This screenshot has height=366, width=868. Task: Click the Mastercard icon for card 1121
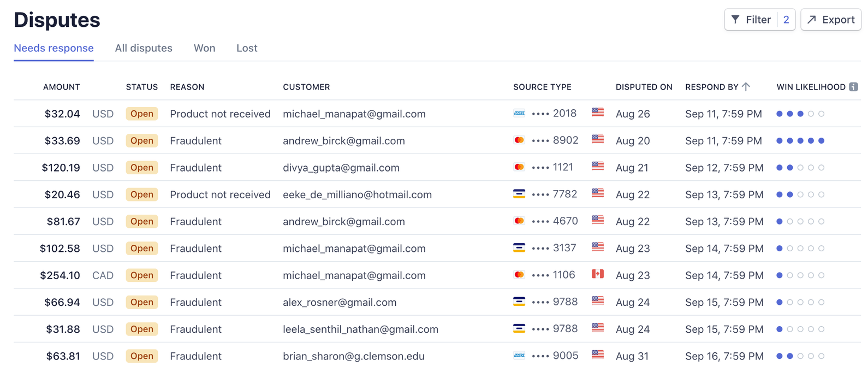[519, 167]
